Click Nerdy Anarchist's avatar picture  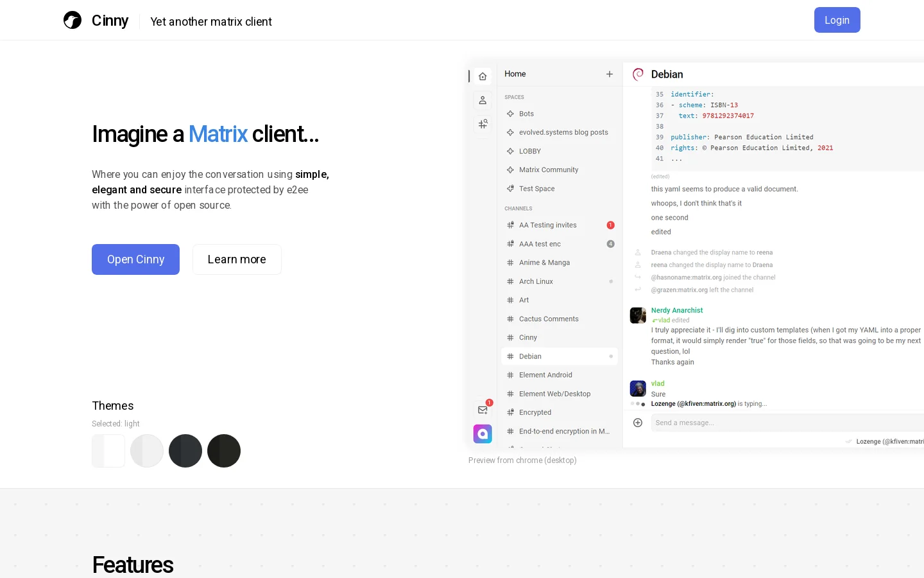tap(638, 315)
